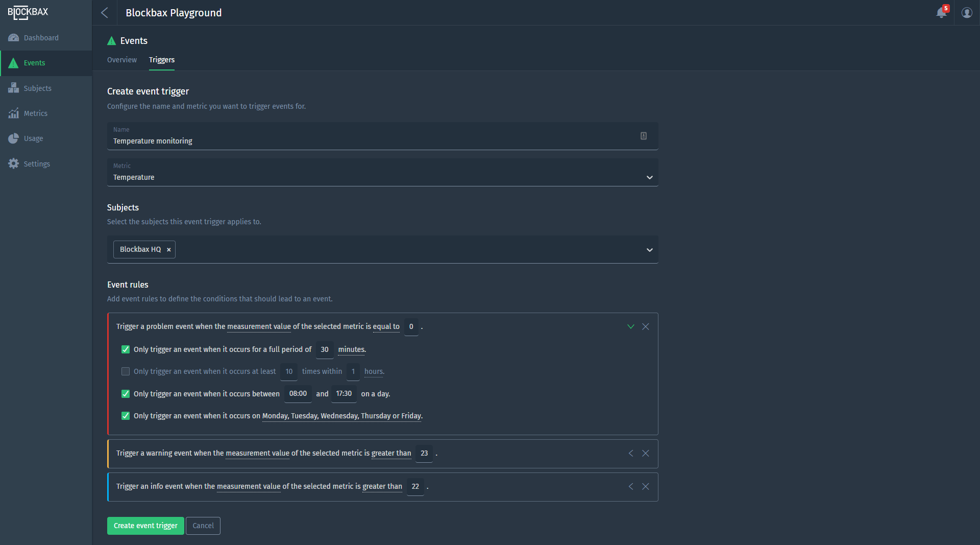Uncheck the weekday occurrence condition
Screen dimensions: 980x545
click(x=126, y=416)
